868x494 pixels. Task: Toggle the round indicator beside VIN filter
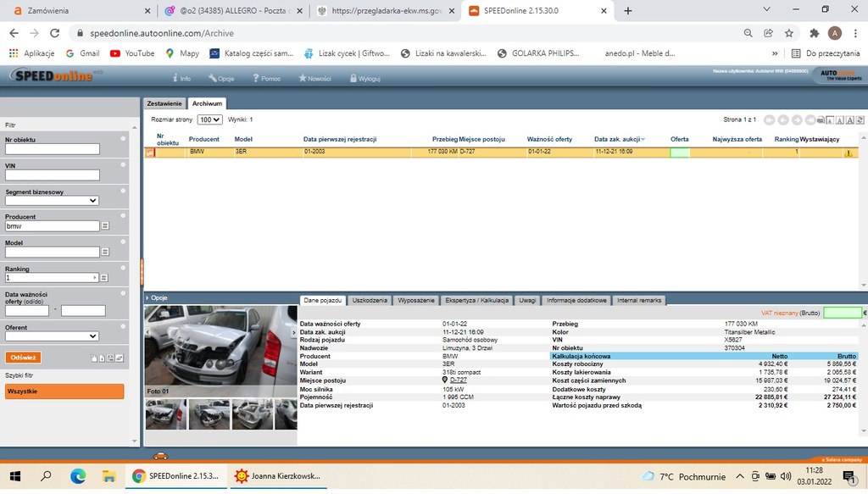123,164
